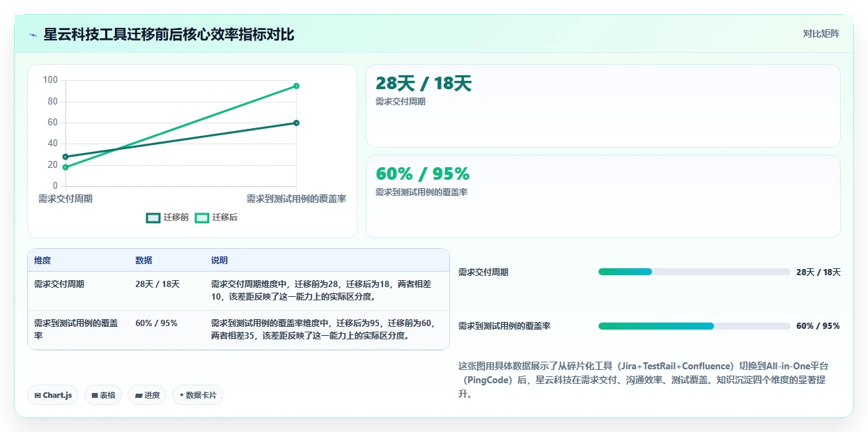Click the 对比矩阵 label in header

tap(821, 33)
